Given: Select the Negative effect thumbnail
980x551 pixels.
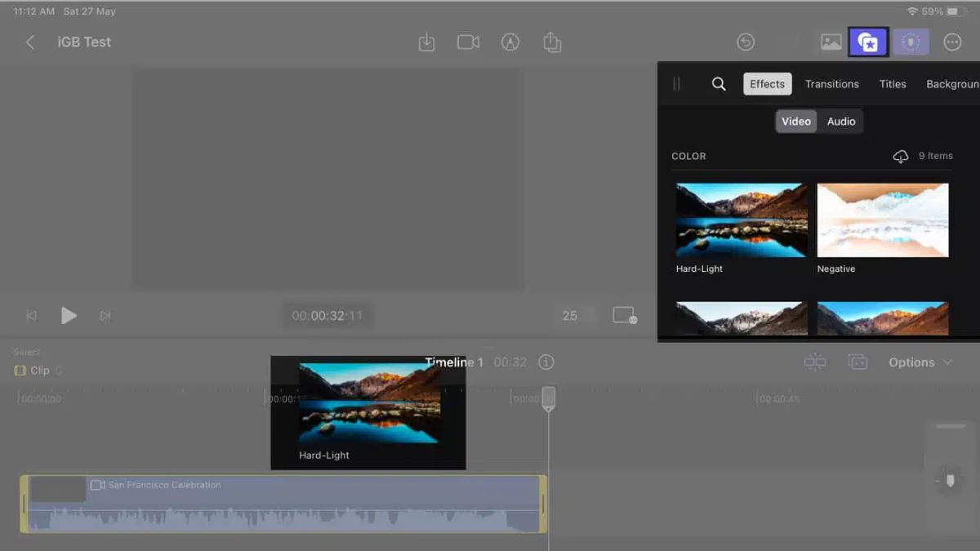Looking at the screenshot, I should tap(883, 220).
